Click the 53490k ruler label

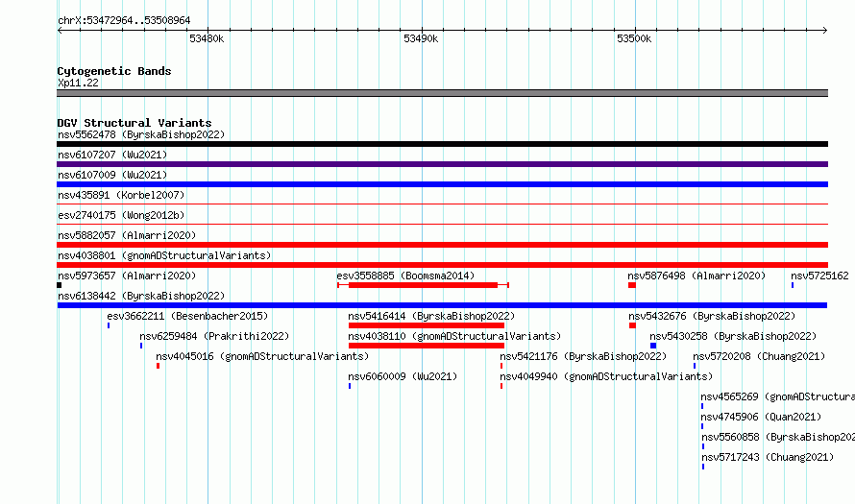click(x=421, y=39)
